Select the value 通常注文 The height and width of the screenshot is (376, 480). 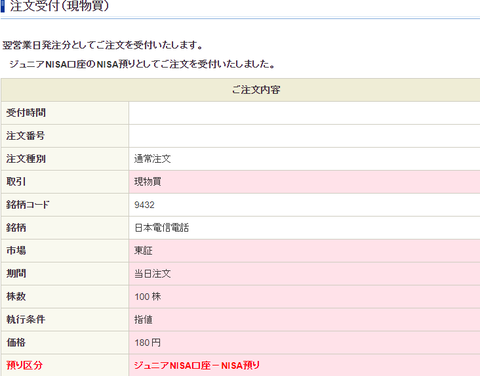pos(153,159)
